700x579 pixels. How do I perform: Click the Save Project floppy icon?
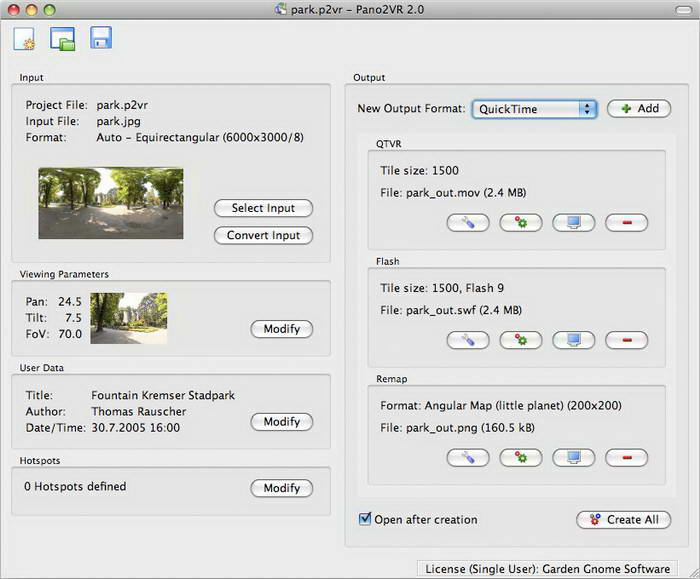[x=100, y=39]
